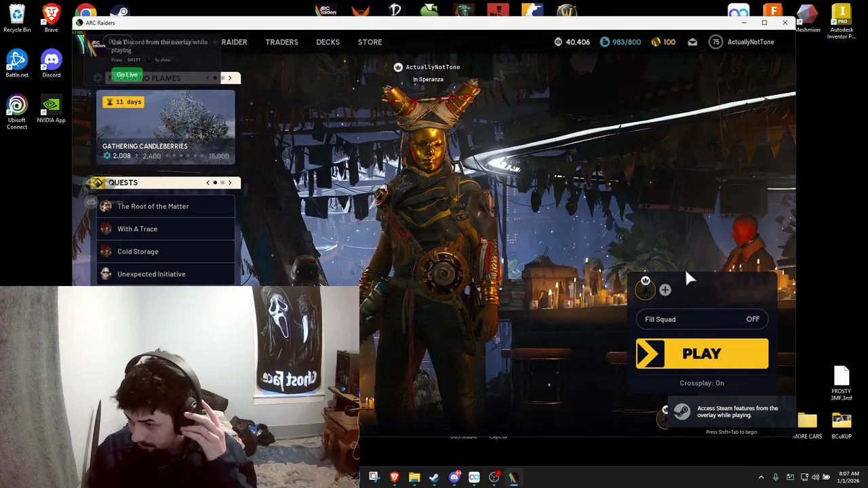
Task: Open quest The Root of the Matter
Action: (x=166, y=206)
